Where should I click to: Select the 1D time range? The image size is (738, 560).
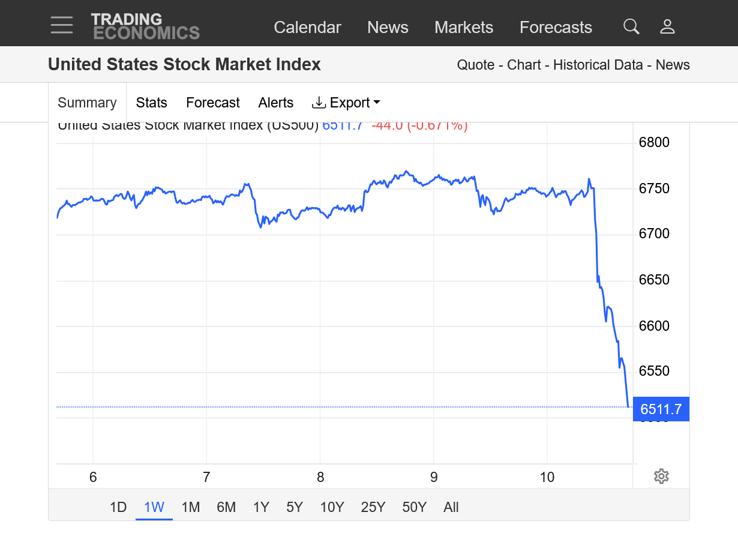click(x=118, y=507)
